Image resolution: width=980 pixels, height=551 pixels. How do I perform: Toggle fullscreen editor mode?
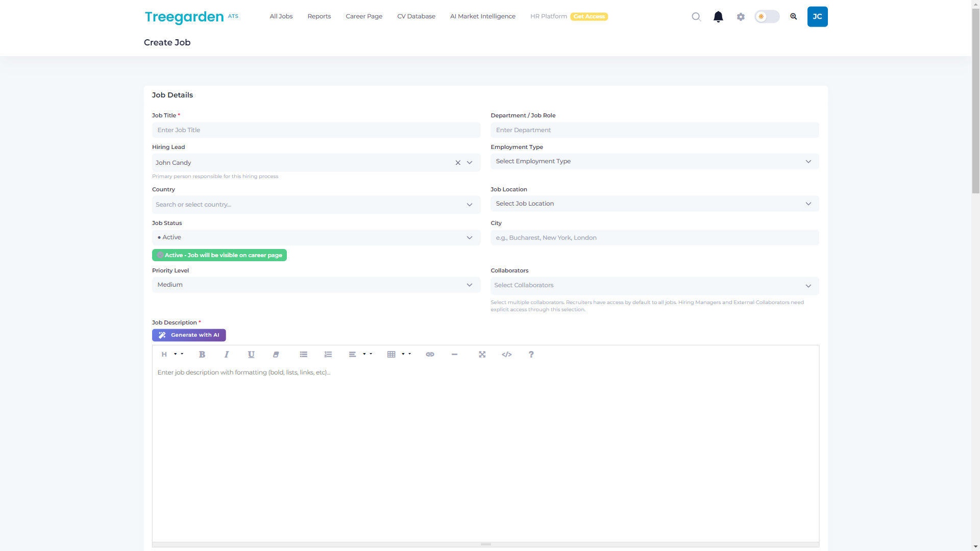click(x=482, y=354)
